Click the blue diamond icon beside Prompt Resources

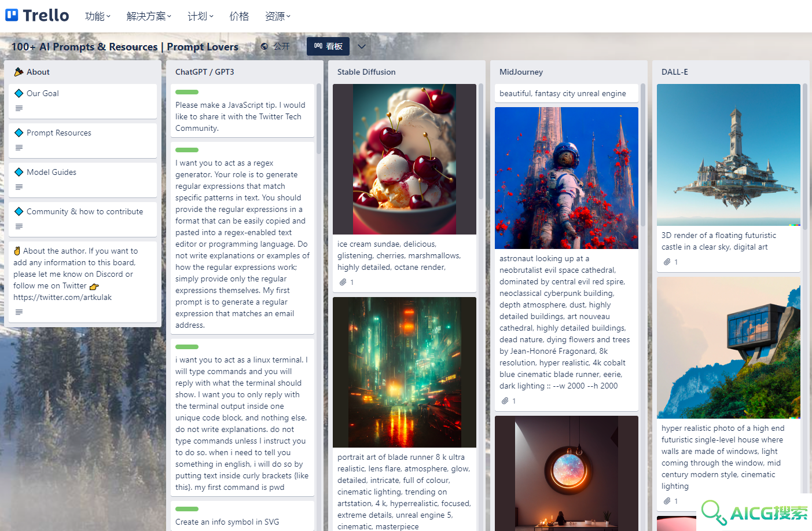19,133
